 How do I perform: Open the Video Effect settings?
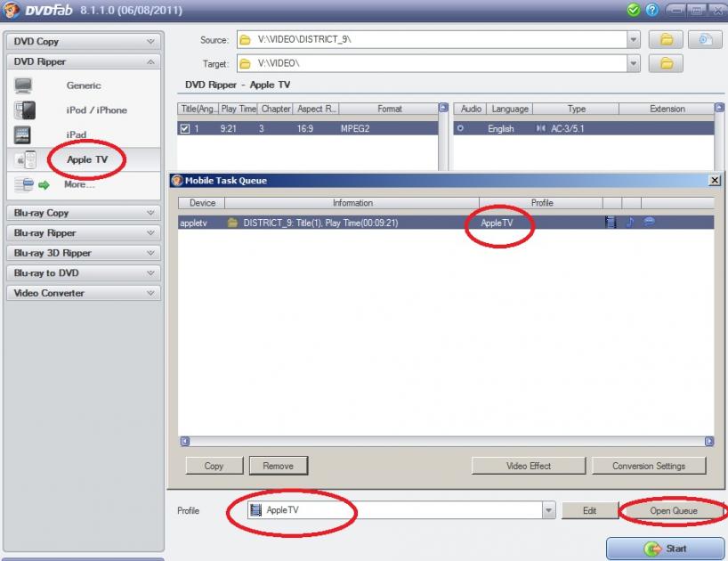[x=529, y=466]
